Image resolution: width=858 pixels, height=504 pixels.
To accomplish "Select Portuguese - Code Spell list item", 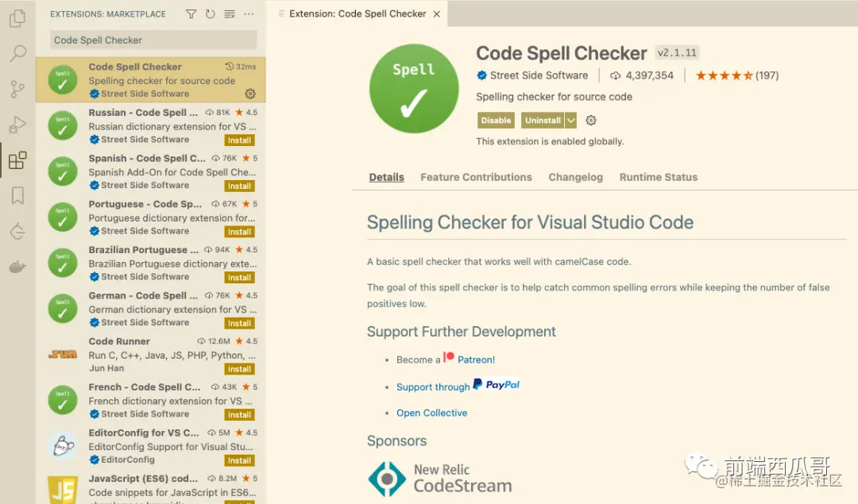I will click(151, 217).
